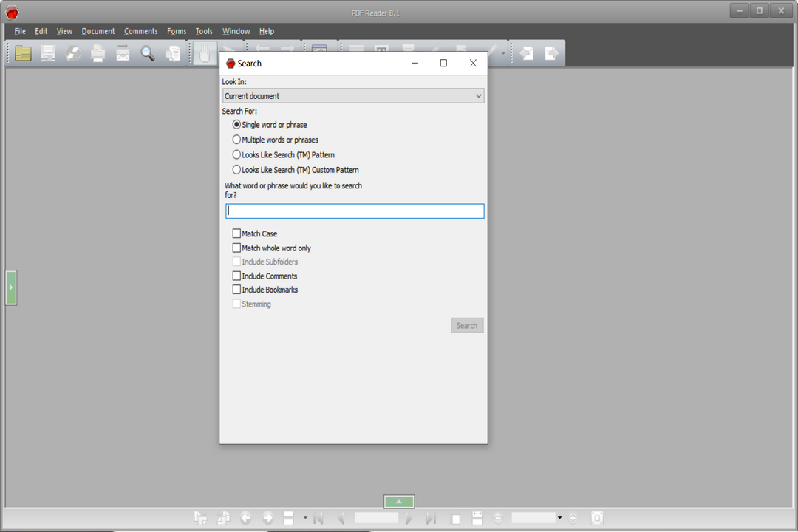This screenshot has width=798, height=532.
Task: Open the Comments menu
Action: click(140, 31)
